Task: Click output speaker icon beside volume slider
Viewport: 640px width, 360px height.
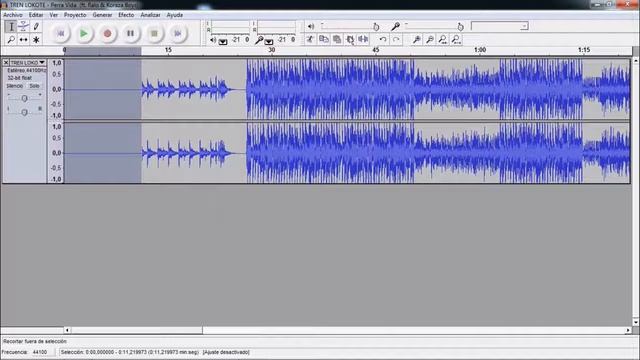Action: [311, 27]
